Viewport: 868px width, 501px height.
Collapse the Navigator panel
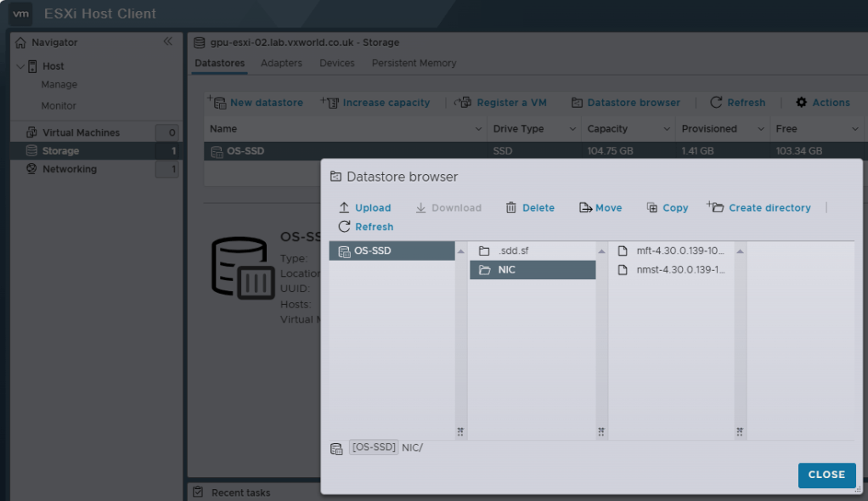click(x=168, y=42)
